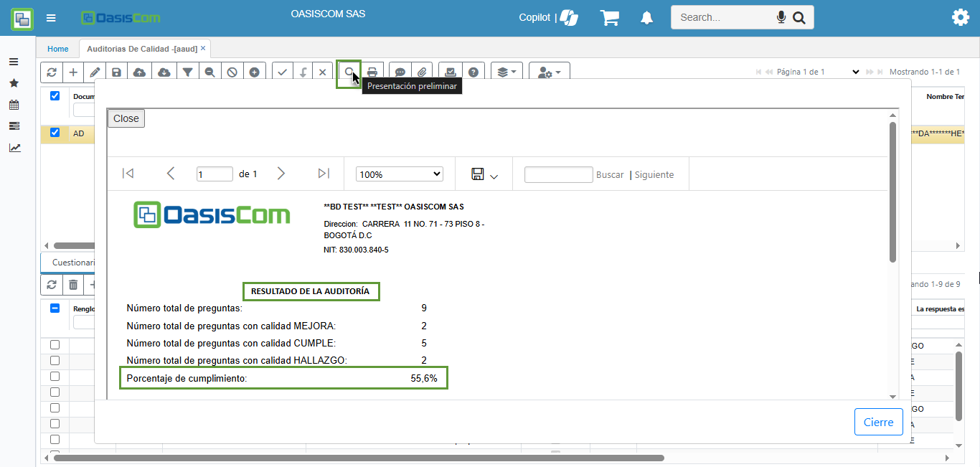Viewport: 980px width, 467px height.
Task: Click the magnifier-minus icon in the toolbar
Action: (209, 72)
